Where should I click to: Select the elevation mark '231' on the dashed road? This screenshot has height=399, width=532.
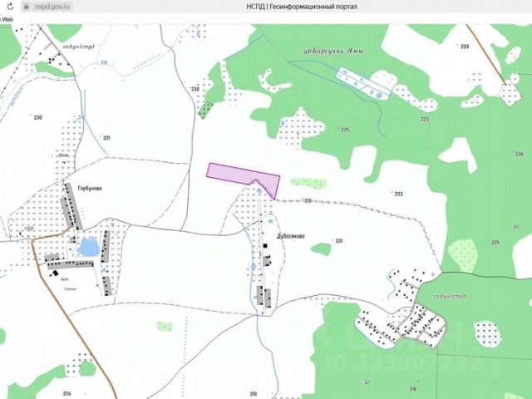point(308,201)
